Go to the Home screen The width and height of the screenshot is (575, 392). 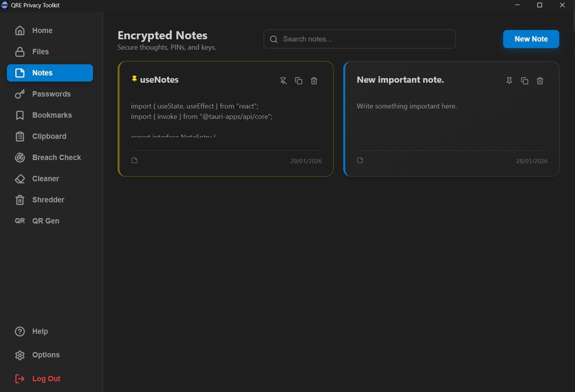pyautogui.click(x=42, y=30)
